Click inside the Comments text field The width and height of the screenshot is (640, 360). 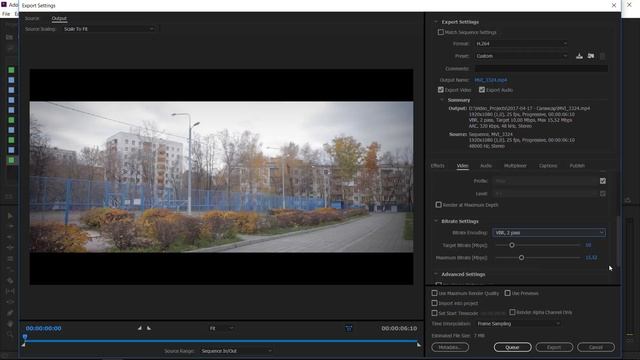[x=541, y=68]
